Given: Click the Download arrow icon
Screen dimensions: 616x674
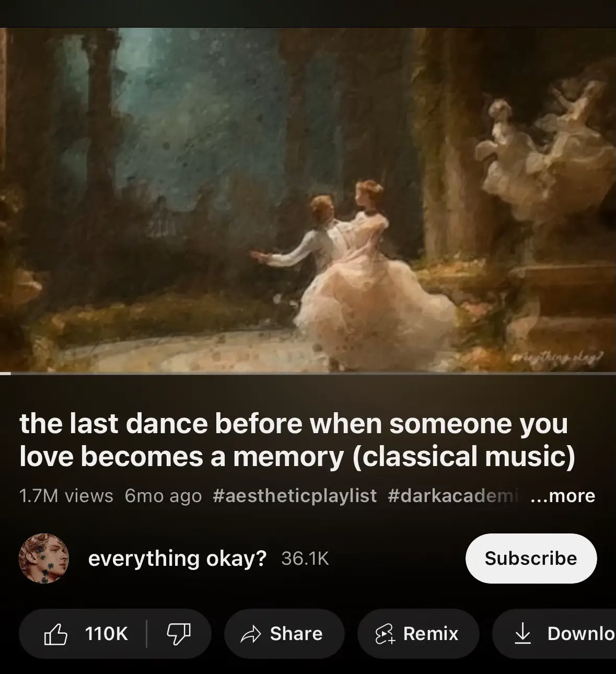Looking at the screenshot, I should tap(522, 634).
